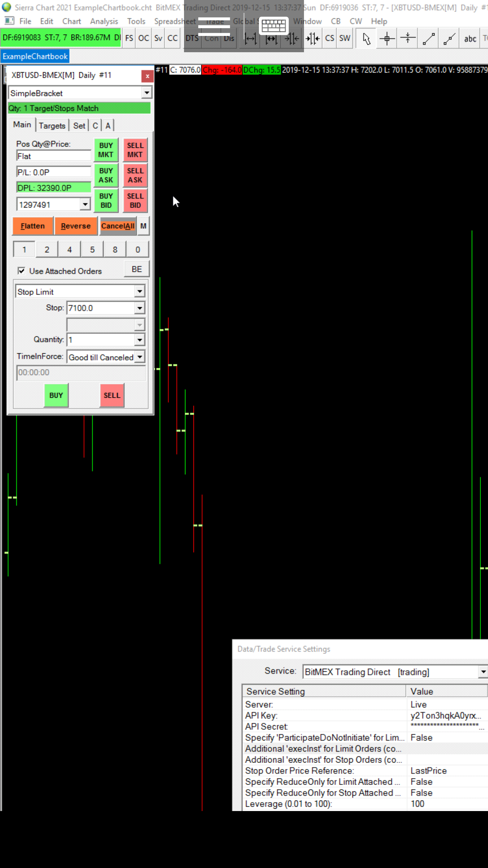Open the Edit menu

tap(46, 21)
